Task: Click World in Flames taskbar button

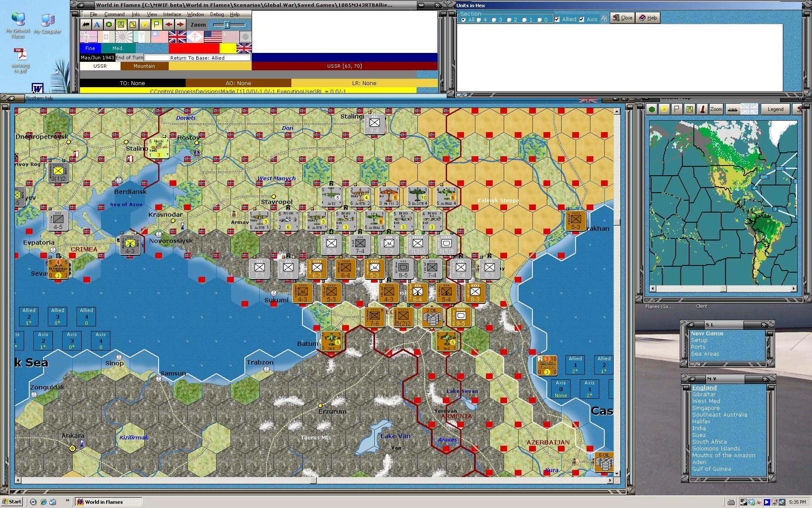Action: coord(109,502)
